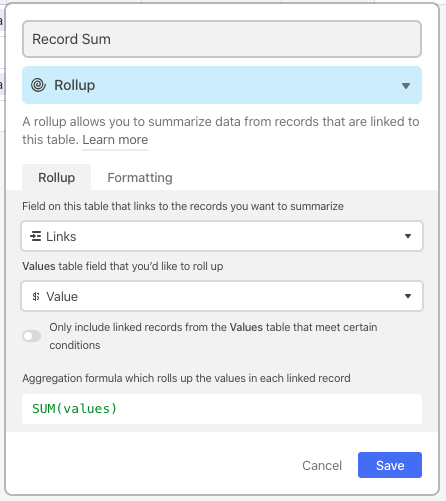
Task: Click the Links dropdown field text
Action: click(x=61, y=236)
